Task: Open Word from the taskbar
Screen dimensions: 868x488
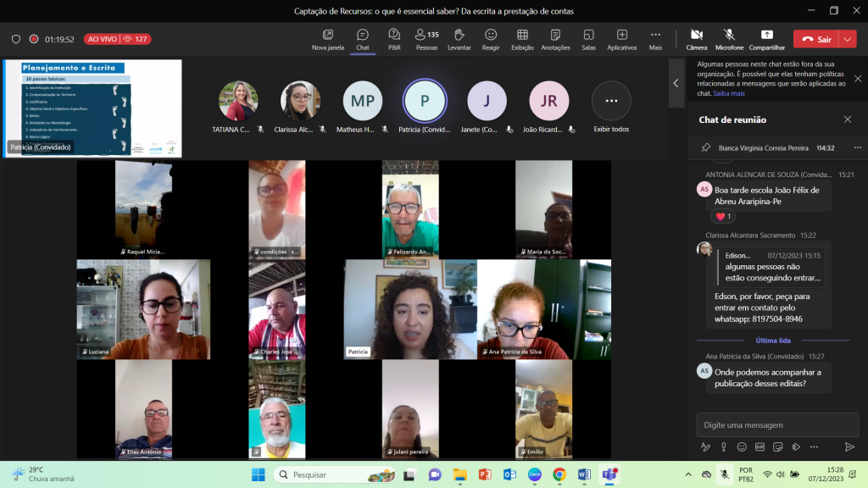Action: [x=584, y=474]
